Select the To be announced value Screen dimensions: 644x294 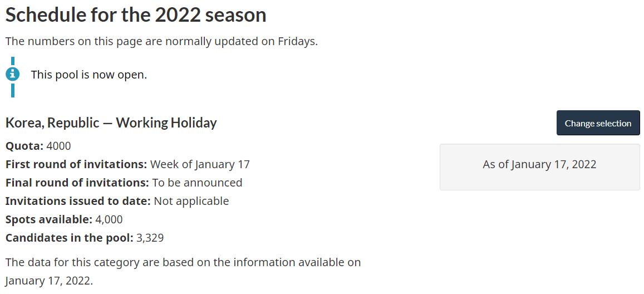coord(197,182)
